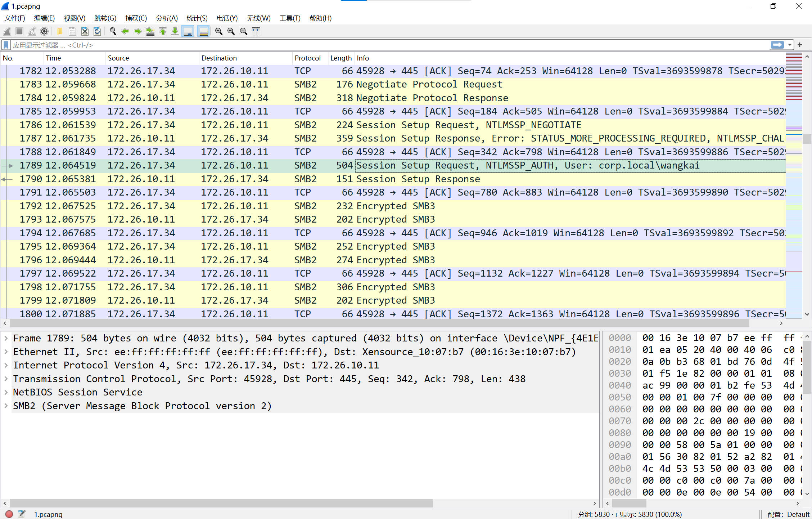Click the expert information red circle icon

pyautogui.click(x=9, y=514)
